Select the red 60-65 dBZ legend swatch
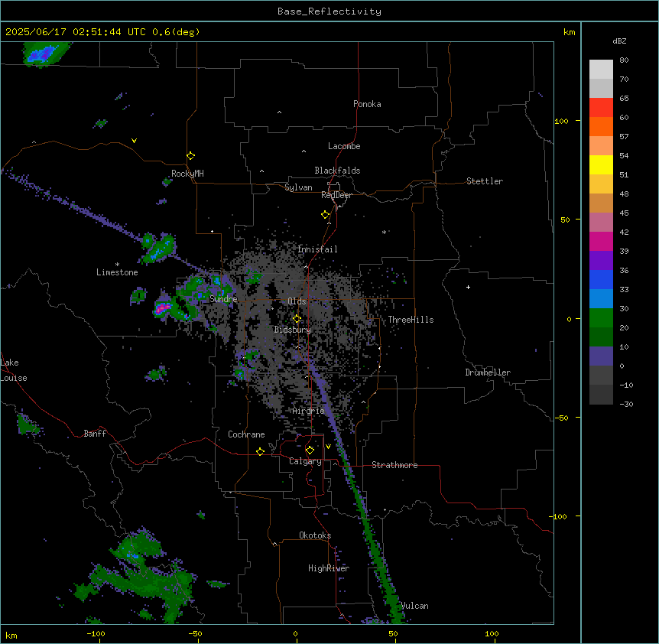 pos(601,107)
